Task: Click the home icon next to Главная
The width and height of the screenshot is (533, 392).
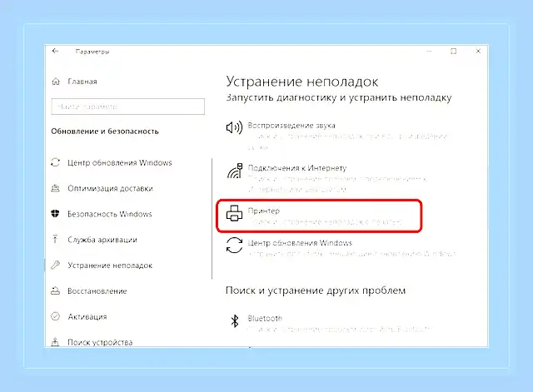Action: [56, 82]
